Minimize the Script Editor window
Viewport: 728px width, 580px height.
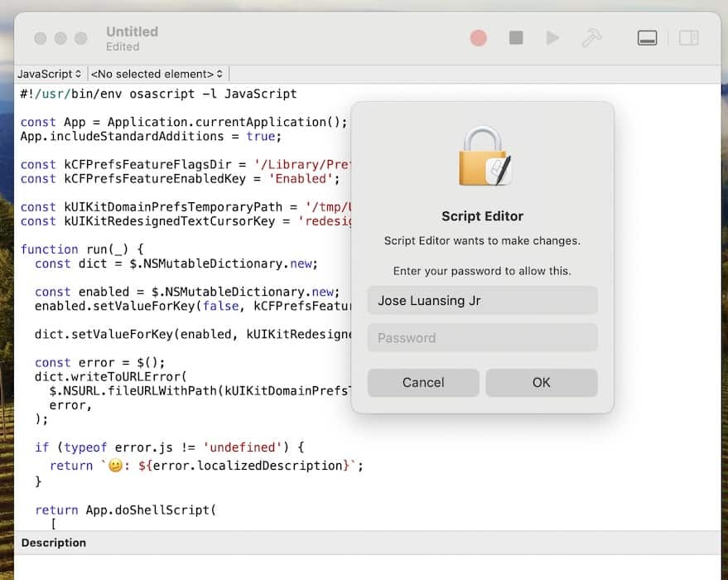point(60,38)
